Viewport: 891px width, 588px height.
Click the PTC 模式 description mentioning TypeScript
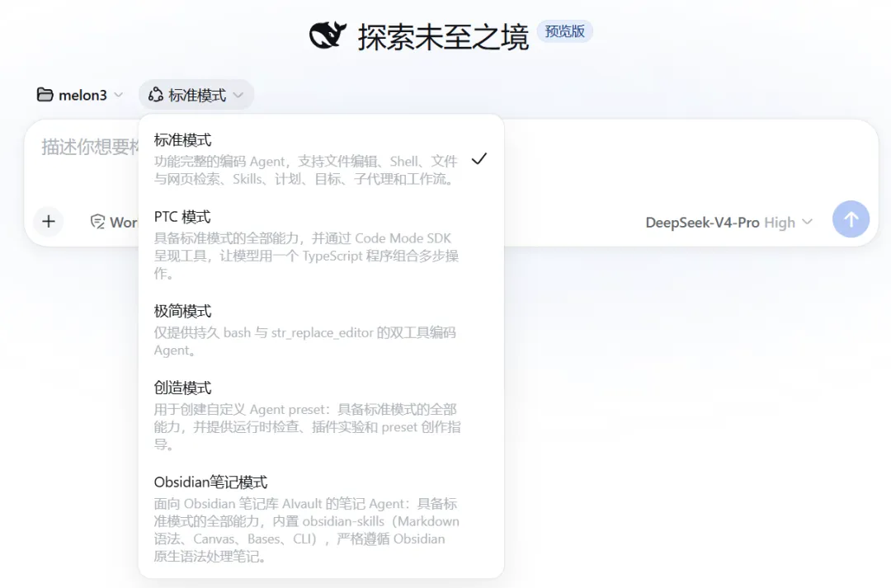tap(307, 256)
